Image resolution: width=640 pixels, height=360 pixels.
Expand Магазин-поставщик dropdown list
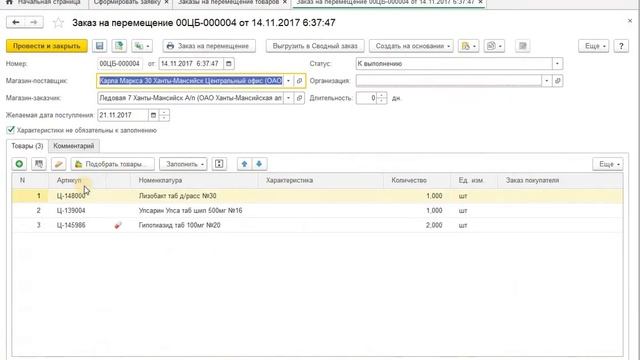pos(288,81)
